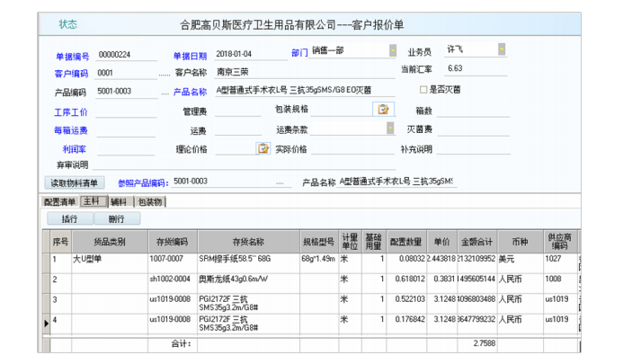
Task: Click the 货品类别 column header
Action: [110, 242]
